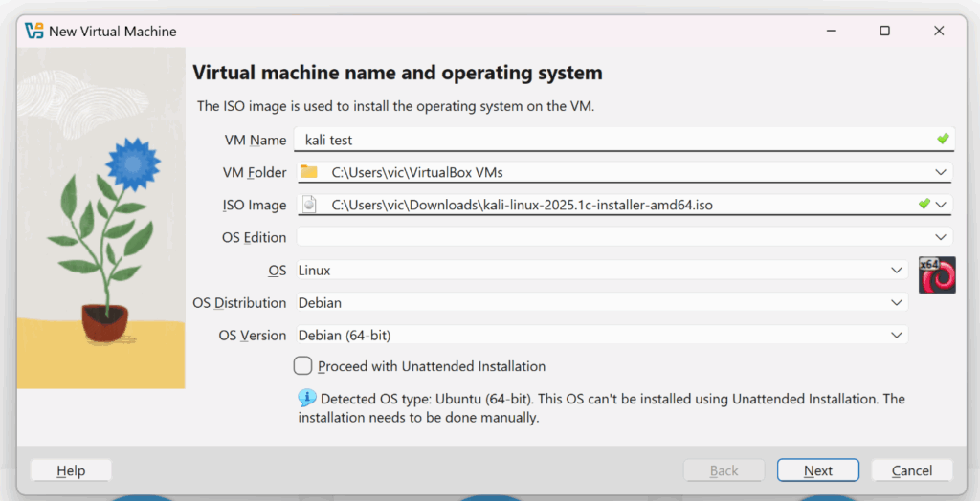The image size is (980, 501).
Task: Open OS Distribution dropdown showing Debian
Action: tap(897, 303)
